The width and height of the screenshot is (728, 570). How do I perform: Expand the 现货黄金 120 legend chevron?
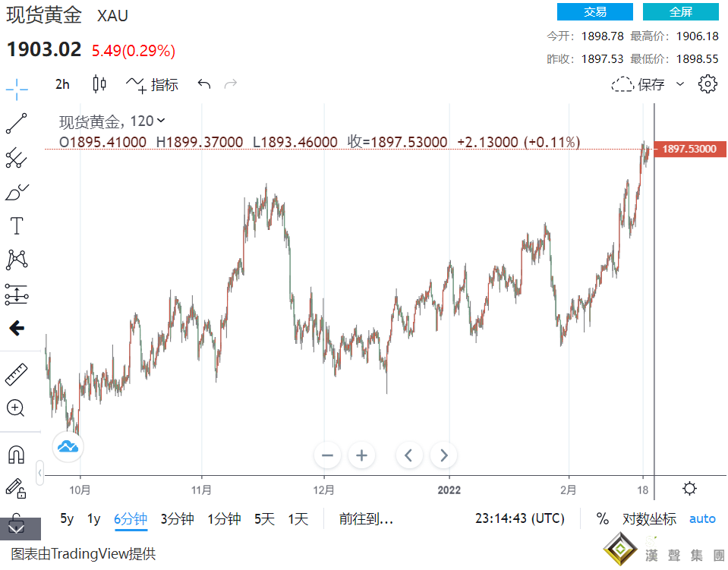tap(160, 121)
